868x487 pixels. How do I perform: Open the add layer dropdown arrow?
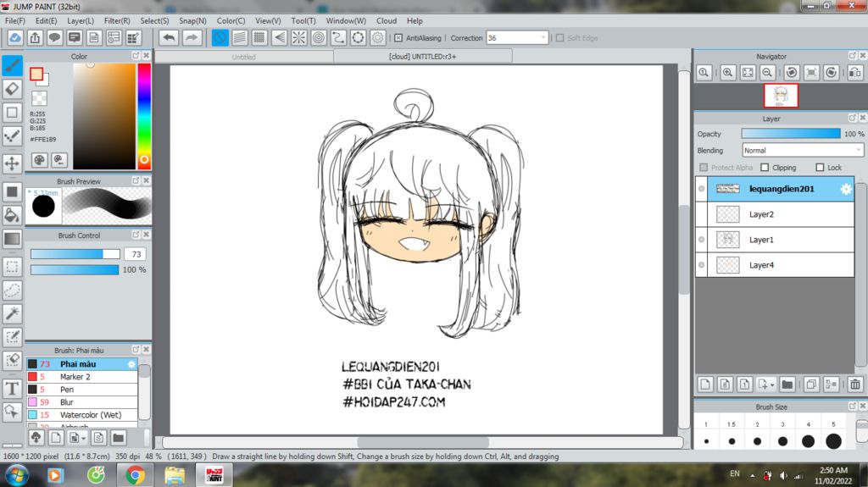[771, 385]
